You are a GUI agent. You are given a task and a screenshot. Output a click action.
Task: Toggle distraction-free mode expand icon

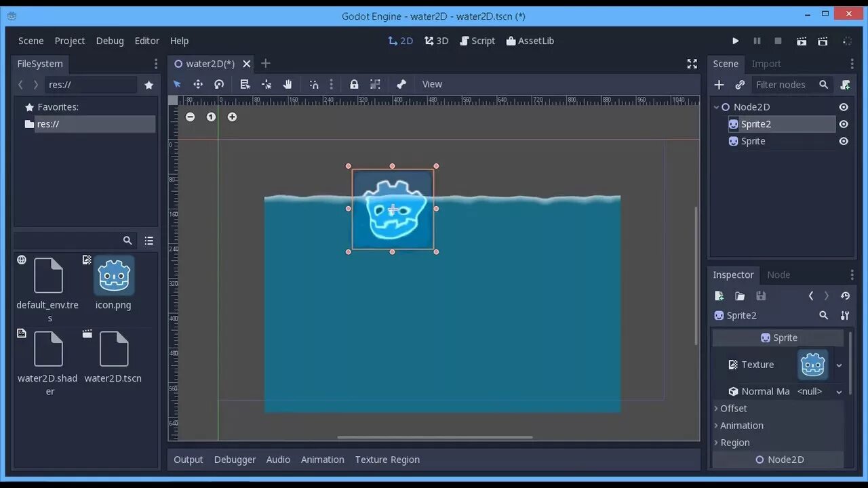(692, 64)
